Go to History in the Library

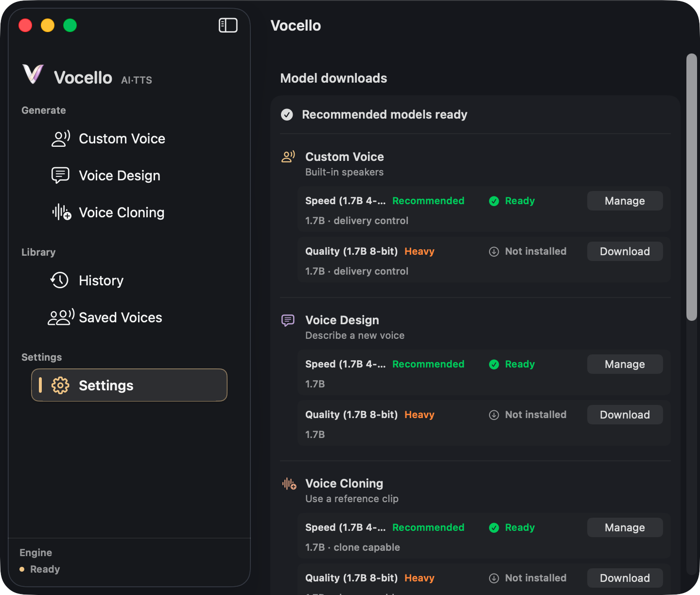click(129, 280)
